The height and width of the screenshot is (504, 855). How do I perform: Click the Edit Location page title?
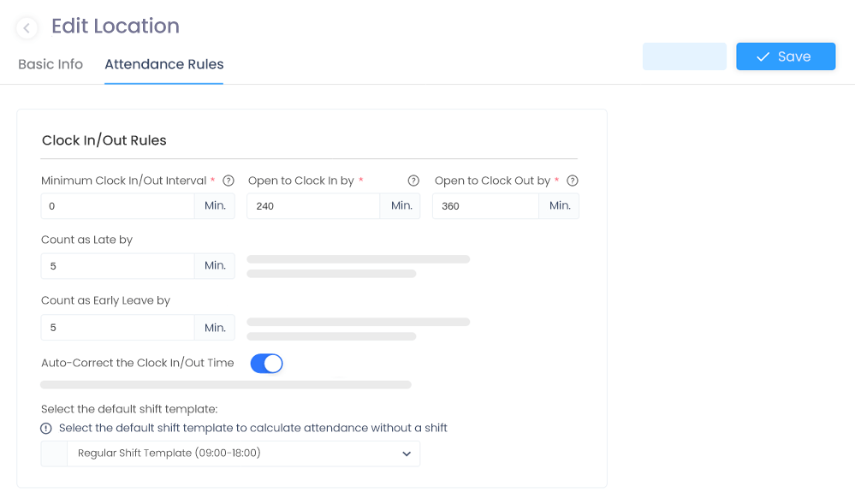116,27
